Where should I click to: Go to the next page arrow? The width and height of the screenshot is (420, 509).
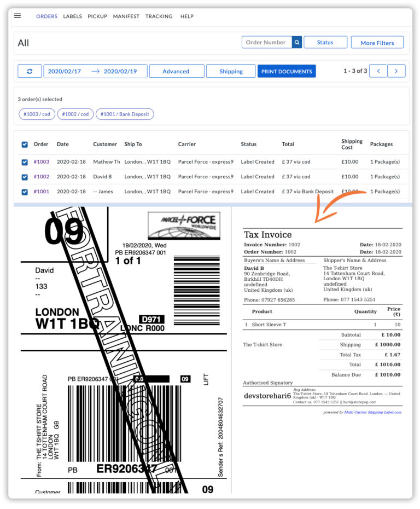click(x=396, y=71)
